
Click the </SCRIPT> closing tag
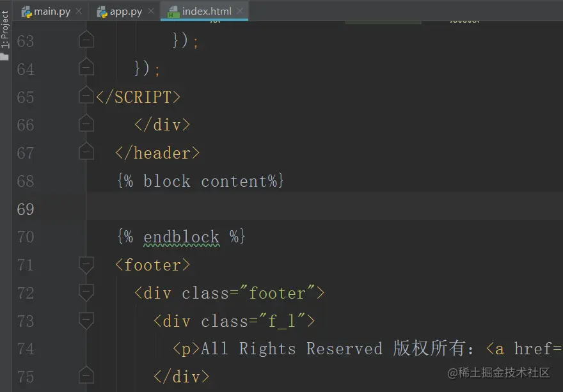138,97
